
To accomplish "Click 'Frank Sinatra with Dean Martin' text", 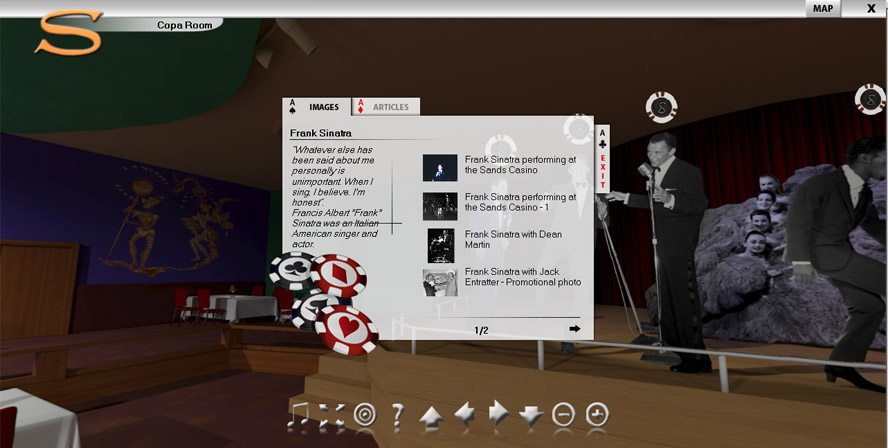I will pyautogui.click(x=513, y=240).
